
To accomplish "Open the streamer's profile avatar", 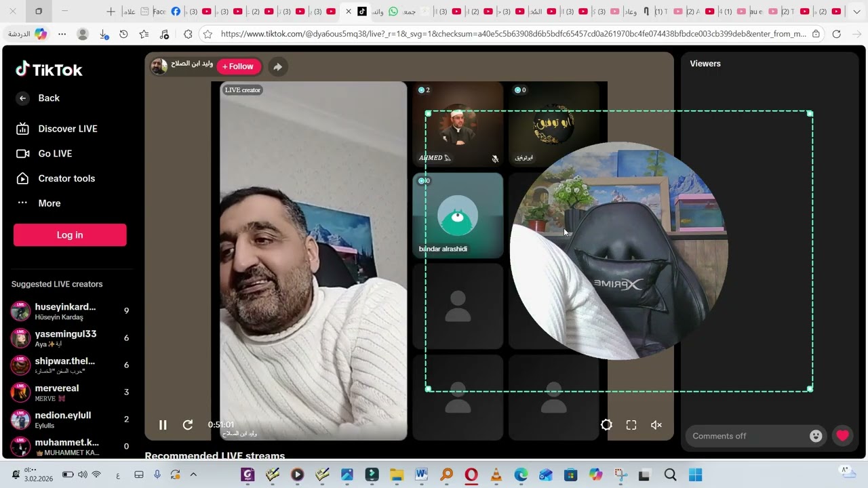I will [159, 66].
